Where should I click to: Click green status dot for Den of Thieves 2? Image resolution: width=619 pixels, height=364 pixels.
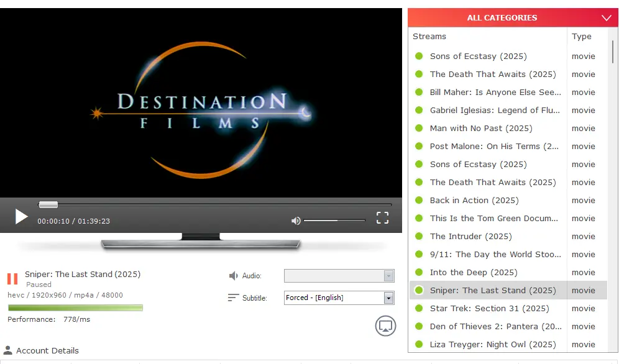click(x=419, y=326)
